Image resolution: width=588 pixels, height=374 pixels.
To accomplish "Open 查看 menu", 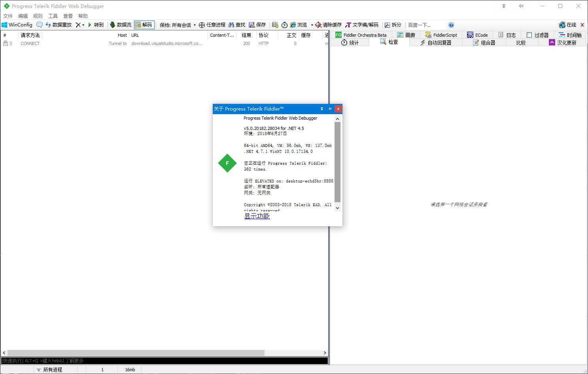I will tap(68, 16).
